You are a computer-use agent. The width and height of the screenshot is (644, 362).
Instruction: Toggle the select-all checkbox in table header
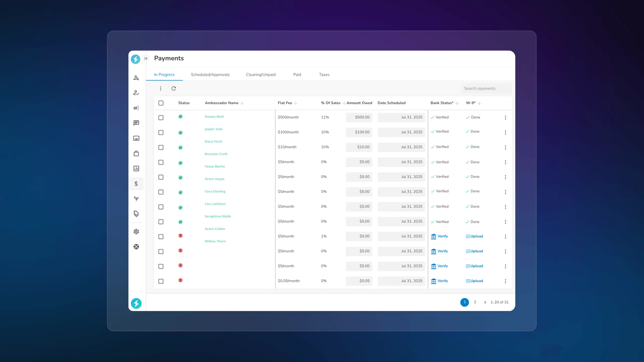[161, 103]
